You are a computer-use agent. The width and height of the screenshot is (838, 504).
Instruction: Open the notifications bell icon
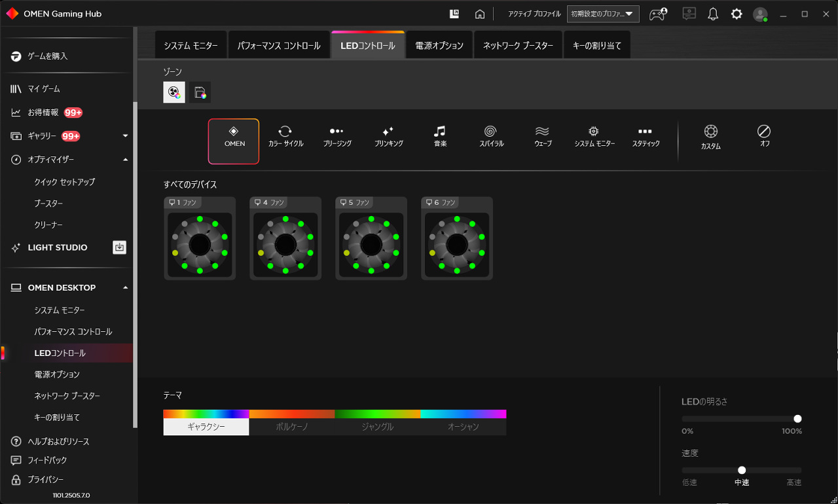(713, 14)
